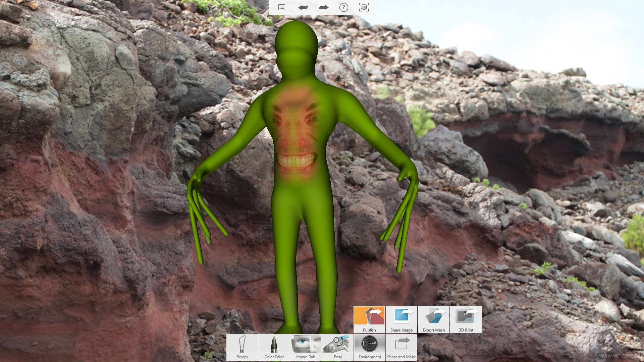The width and height of the screenshot is (644, 362).
Task: Open the Environment settings
Action: coord(370,348)
